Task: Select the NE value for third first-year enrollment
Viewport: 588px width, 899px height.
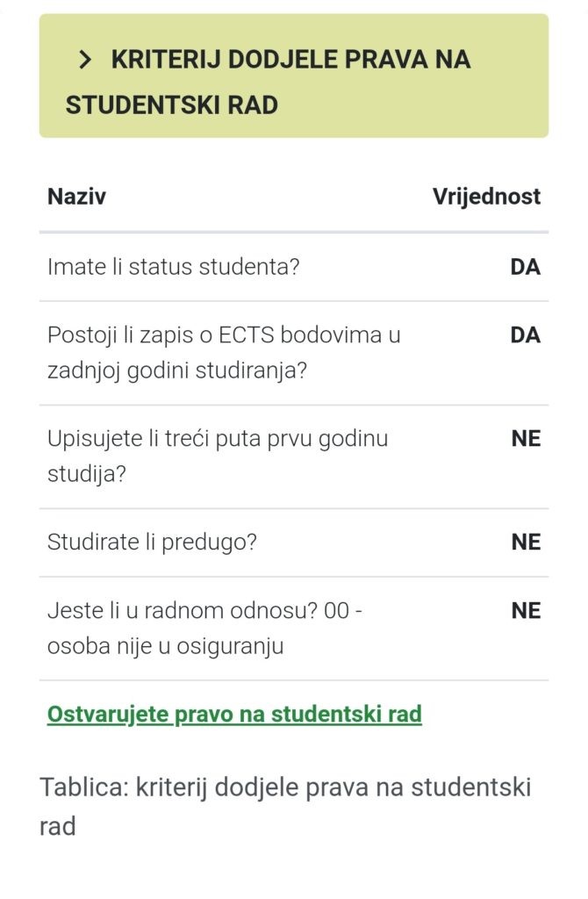Action: [x=526, y=439]
